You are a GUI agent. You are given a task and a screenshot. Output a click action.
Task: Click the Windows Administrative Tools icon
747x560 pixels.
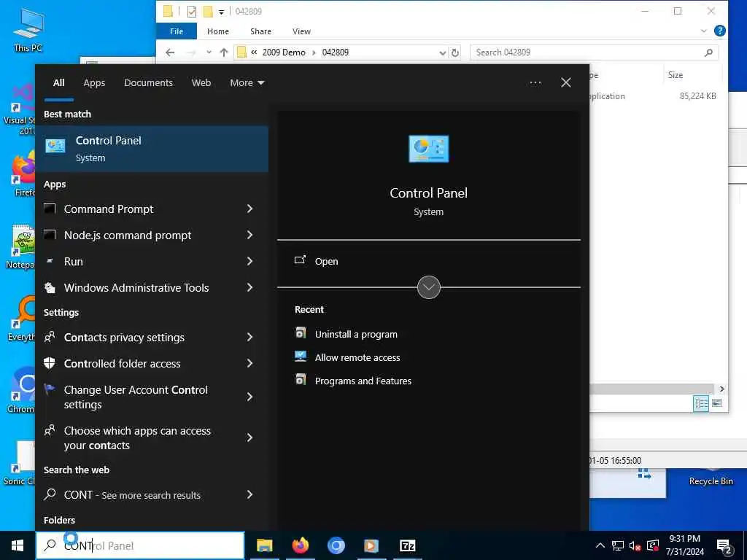[x=50, y=287]
